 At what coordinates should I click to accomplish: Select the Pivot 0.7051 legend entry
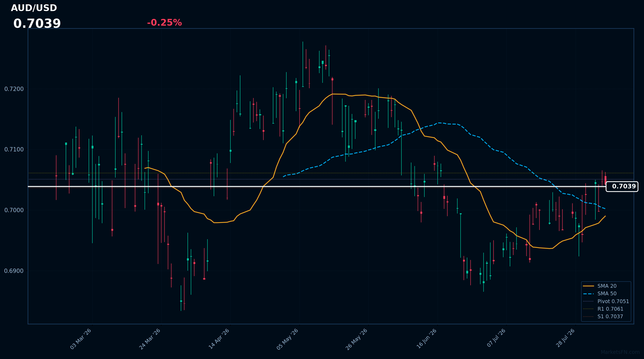tap(606, 301)
